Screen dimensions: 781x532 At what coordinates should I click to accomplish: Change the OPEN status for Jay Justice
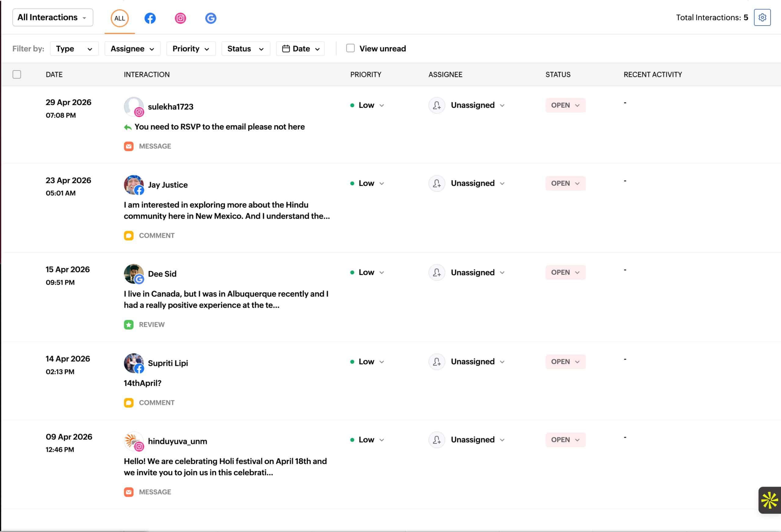(x=565, y=183)
